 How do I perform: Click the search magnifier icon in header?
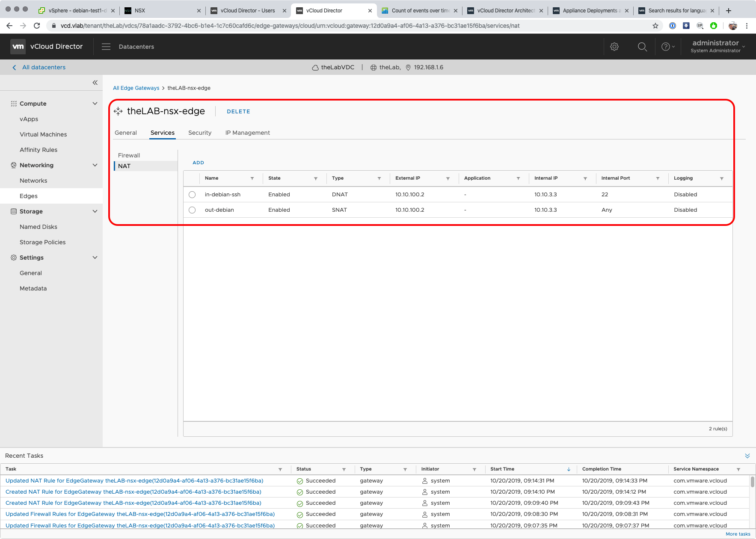click(642, 47)
